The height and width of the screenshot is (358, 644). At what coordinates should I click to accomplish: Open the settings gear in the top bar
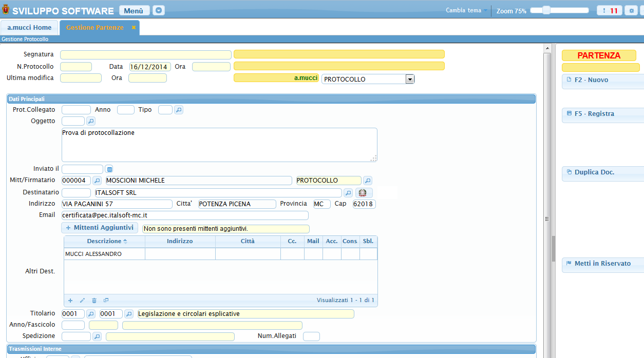click(x=631, y=11)
